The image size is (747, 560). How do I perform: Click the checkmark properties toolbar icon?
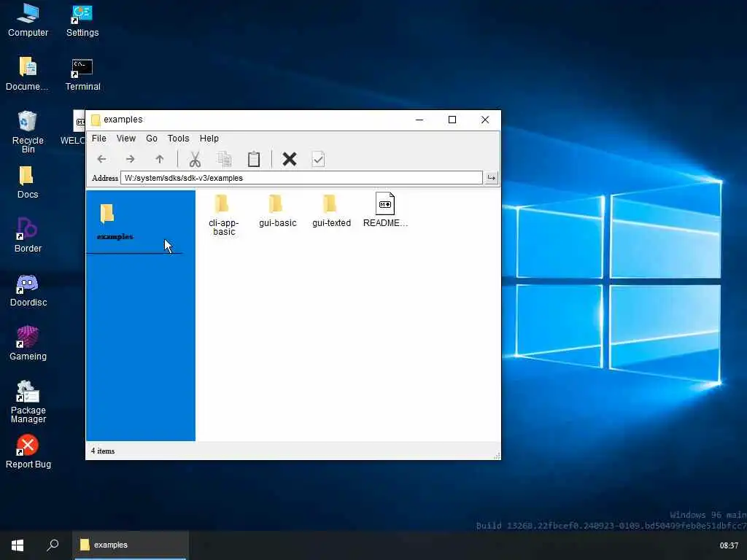318,159
